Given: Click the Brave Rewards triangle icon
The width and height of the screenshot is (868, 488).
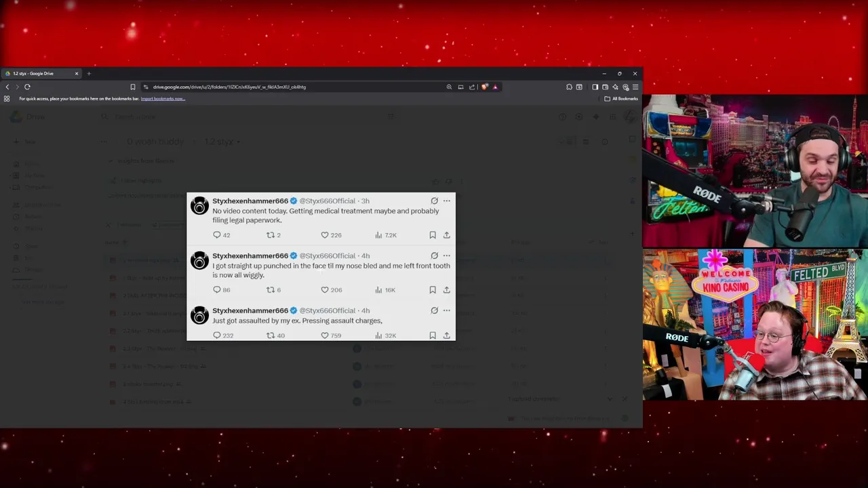Looking at the screenshot, I should [495, 87].
